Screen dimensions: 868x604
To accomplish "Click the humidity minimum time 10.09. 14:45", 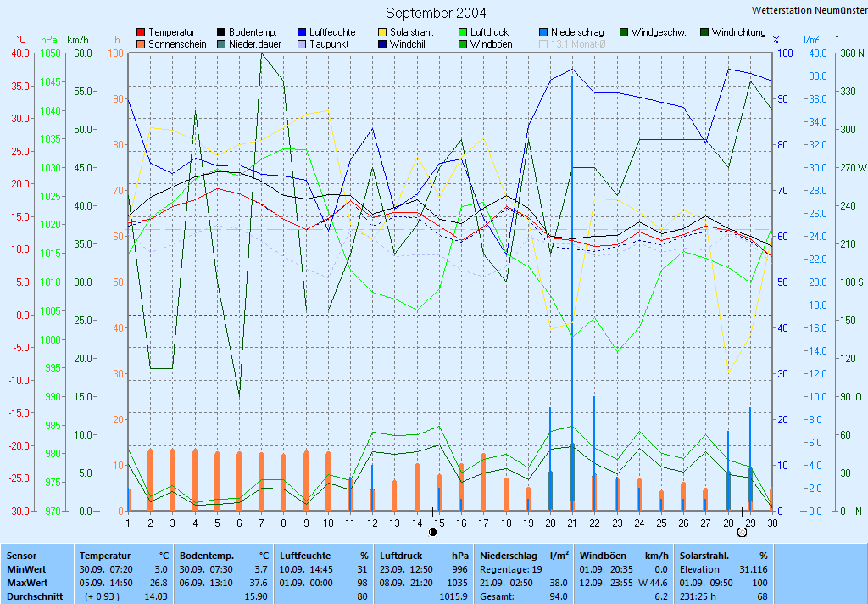I will point(306,570).
